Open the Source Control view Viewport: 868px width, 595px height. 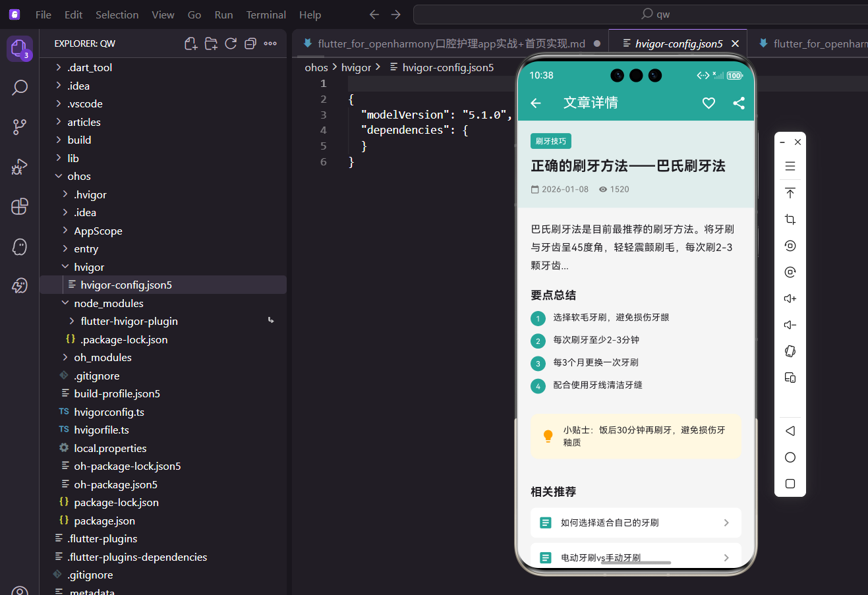coord(19,127)
